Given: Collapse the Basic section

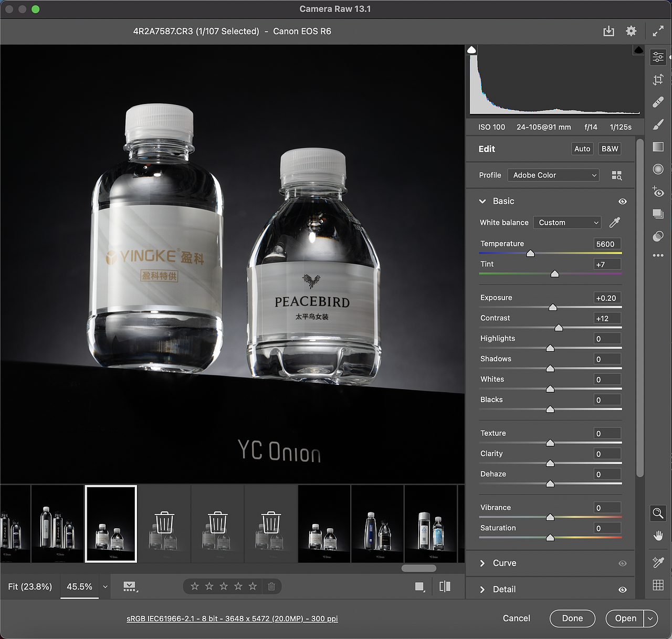Looking at the screenshot, I should pyautogui.click(x=482, y=202).
